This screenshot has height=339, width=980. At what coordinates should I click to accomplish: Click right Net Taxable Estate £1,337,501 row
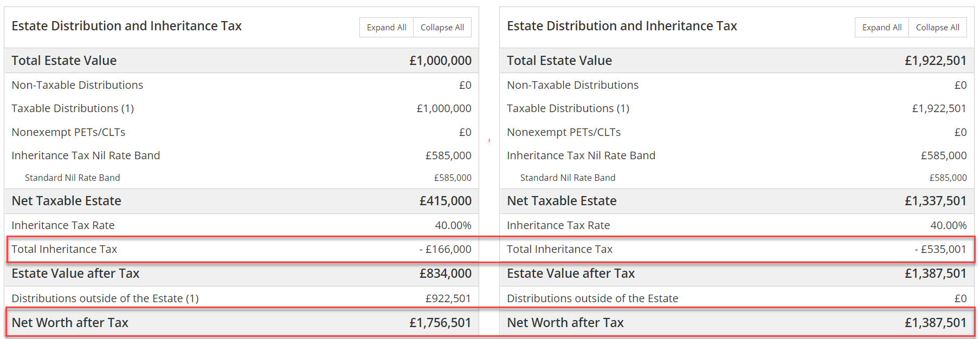pos(737,201)
